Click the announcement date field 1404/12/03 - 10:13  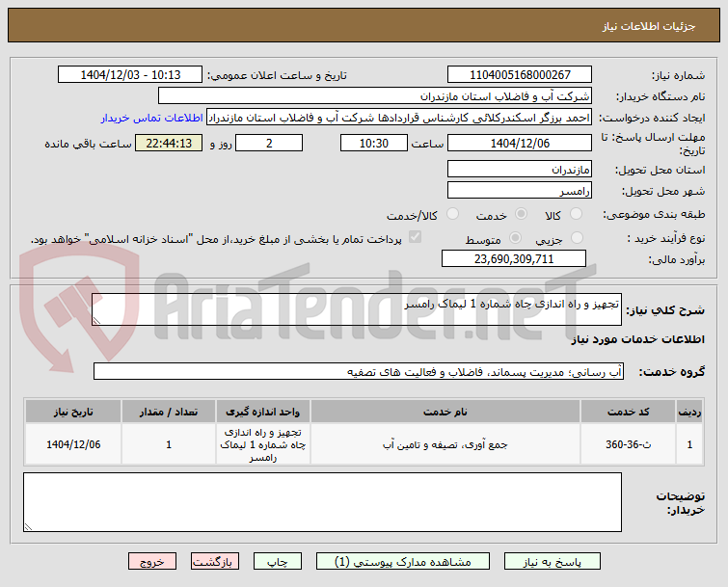pyautogui.click(x=130, y=75)
